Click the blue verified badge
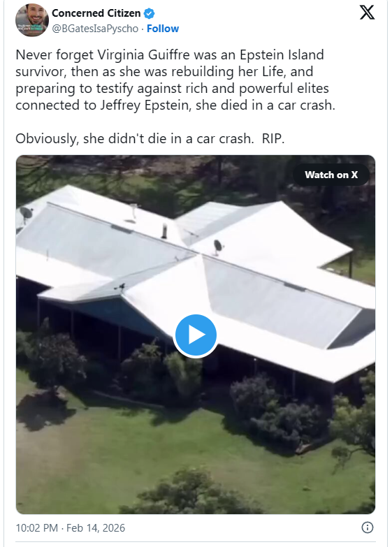 (150, 13)
